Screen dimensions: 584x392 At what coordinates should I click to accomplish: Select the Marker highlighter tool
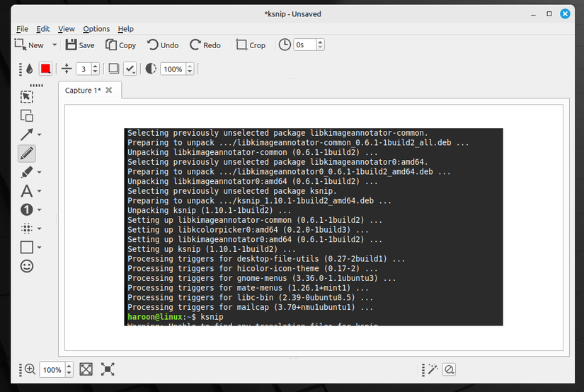(x=26, y=172)
